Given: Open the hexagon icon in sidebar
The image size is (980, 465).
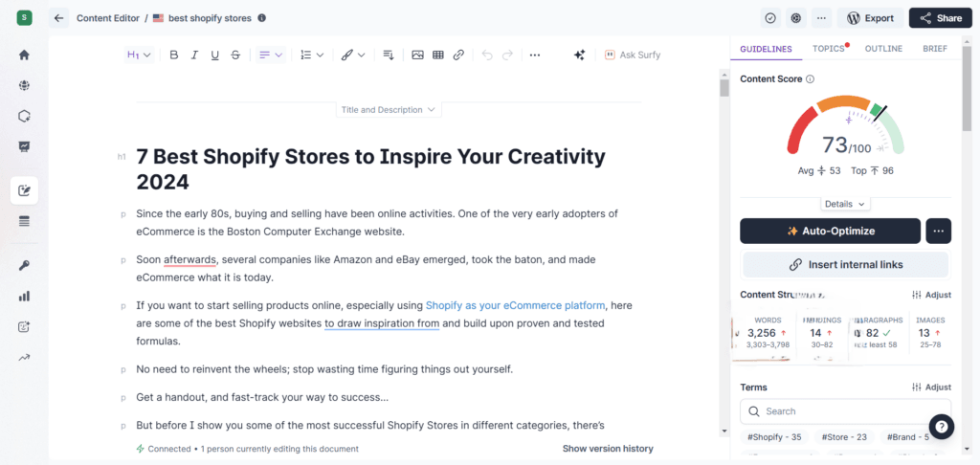Looking at the screenshot, I should 24,116.
